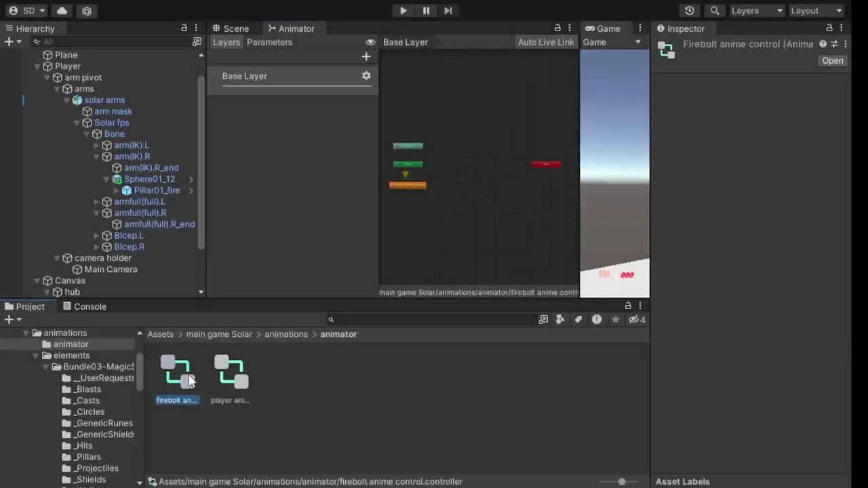Viewport: 868px width, 488px height.
Task: Open Hierarchy search-by-type icon
Action: [x=197, y=41]
